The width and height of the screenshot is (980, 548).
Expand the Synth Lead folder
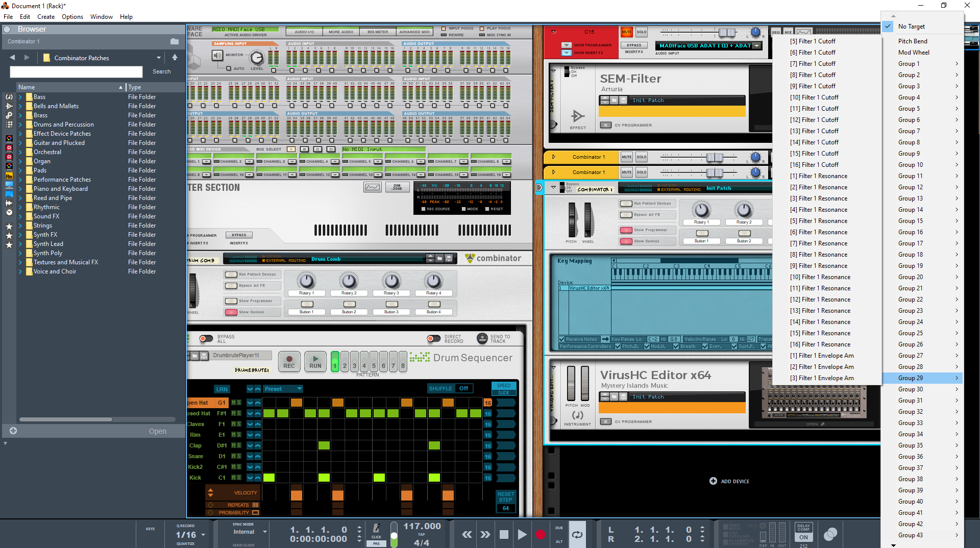coord(20,244)
